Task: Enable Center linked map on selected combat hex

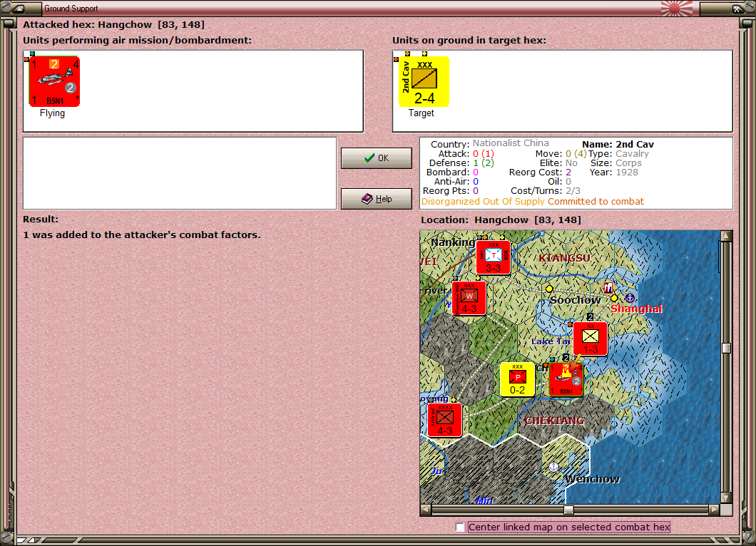Action: [460, 527]
